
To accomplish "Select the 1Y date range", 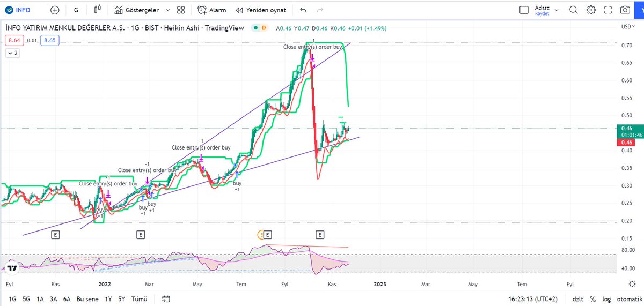I will coord(108,298).
